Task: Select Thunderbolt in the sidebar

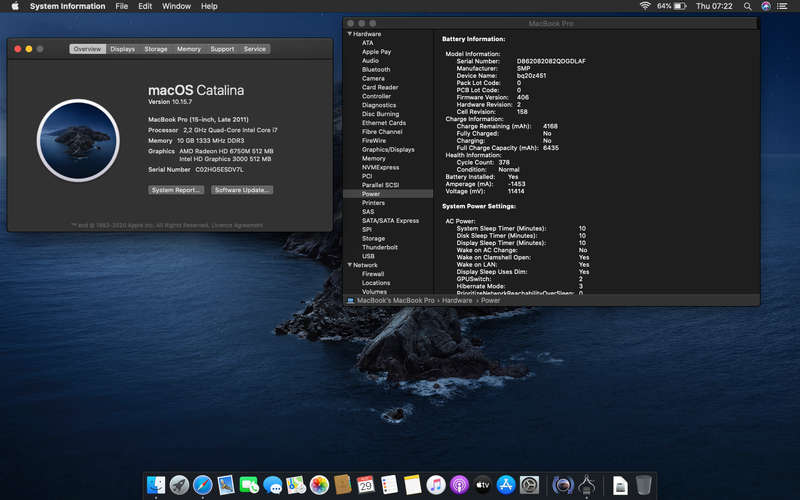Action: point(380,247)
